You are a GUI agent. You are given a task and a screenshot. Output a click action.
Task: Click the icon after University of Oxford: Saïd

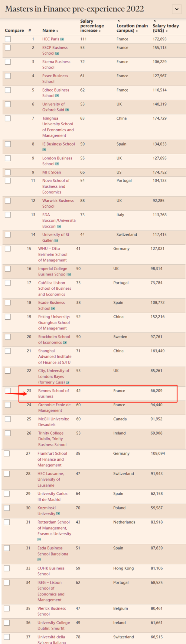click(x=67, y=110)
